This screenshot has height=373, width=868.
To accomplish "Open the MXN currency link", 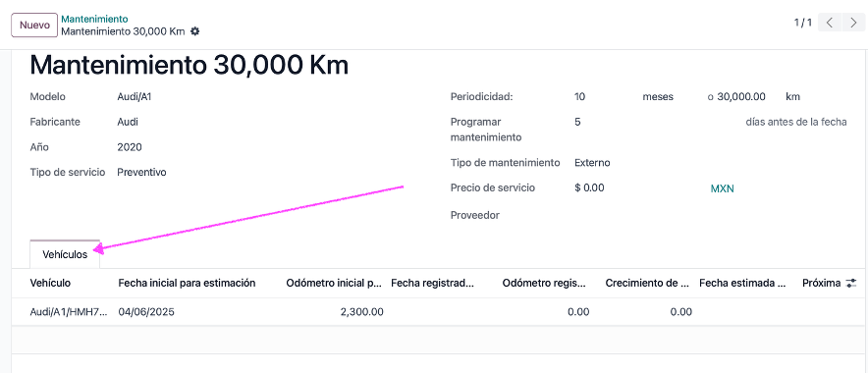I will [x=722, y=188].
